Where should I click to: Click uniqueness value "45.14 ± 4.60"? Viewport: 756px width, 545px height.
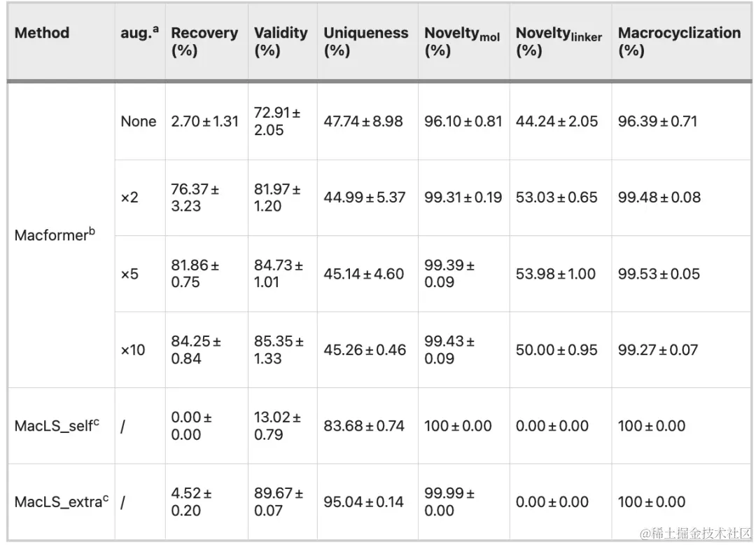click(x=363, y=274)
